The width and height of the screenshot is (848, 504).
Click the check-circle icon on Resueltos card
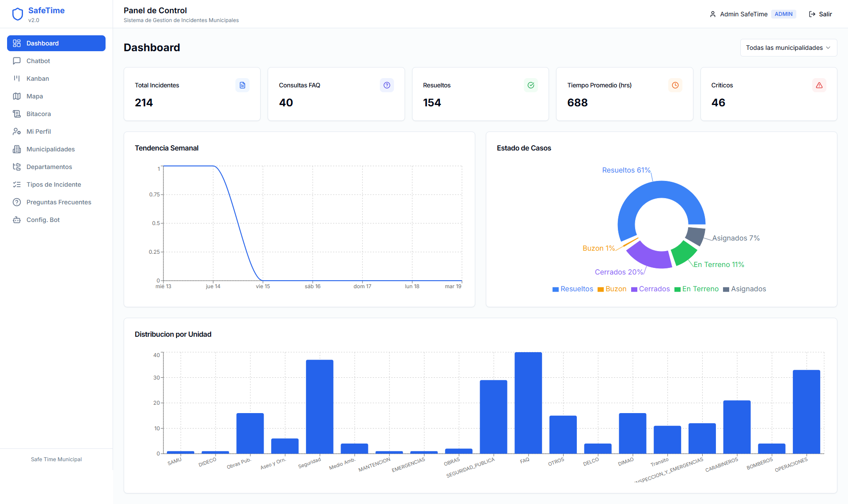(x=531, y=85)
